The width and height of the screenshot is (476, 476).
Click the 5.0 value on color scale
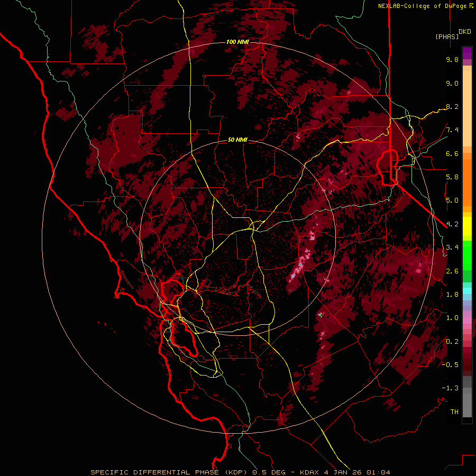point(452,200)
